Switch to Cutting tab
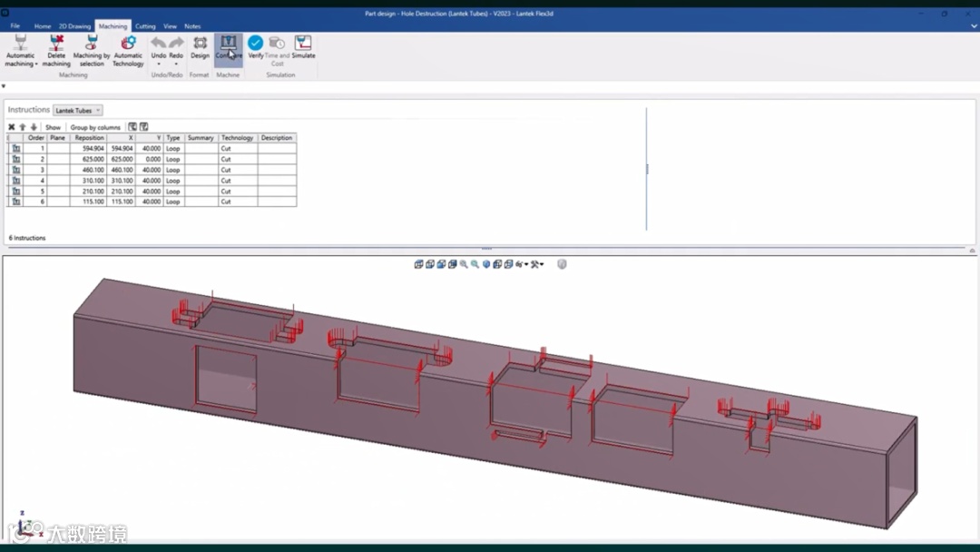980x552 pixels. click(x=145, y=26)
